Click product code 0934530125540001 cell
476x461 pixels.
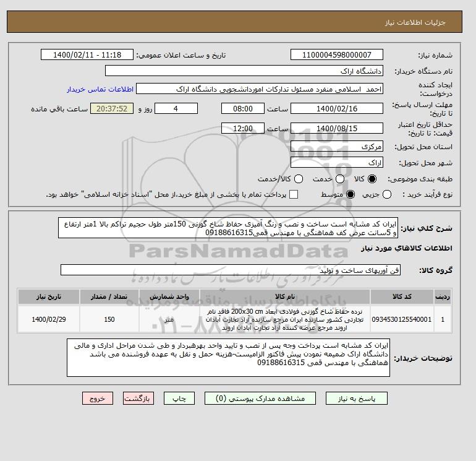coord(402,319)
